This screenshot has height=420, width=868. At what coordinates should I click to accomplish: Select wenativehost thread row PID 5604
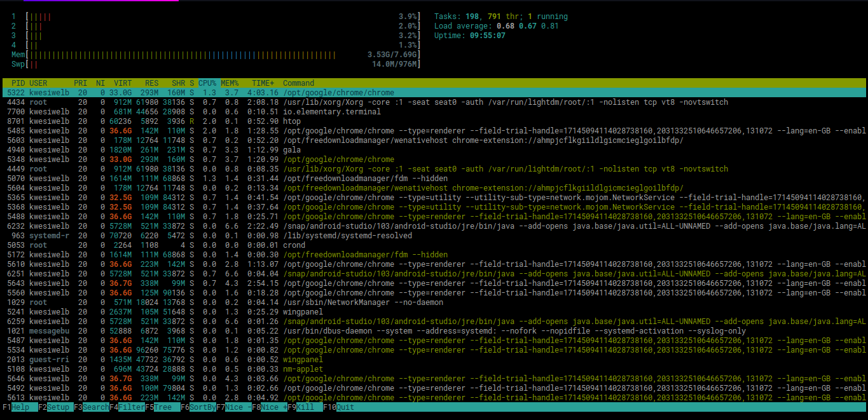[x=434, y=188]
